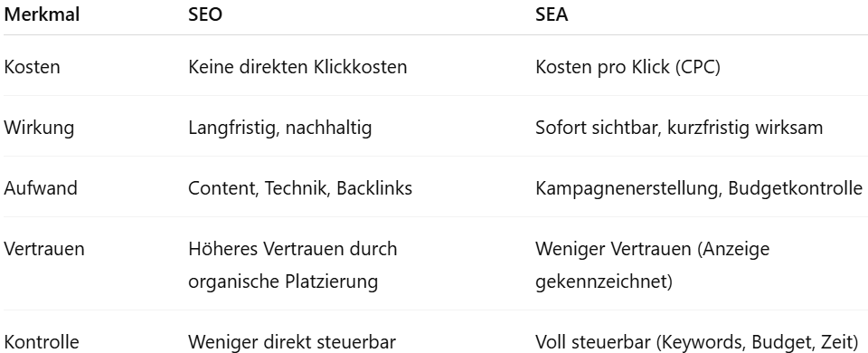Screen dimensions: 868x353
Task: Click 'gekennzeichnet)' text line
Action: coord(603,281)
